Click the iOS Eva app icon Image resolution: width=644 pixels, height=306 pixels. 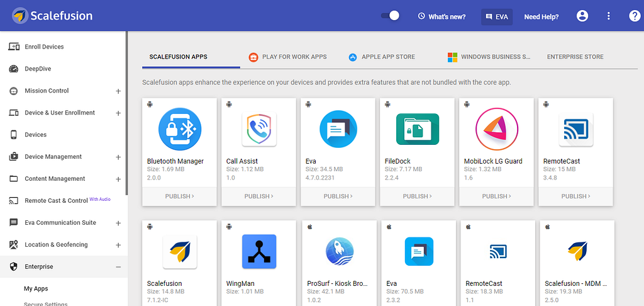(x=419, y=251)
